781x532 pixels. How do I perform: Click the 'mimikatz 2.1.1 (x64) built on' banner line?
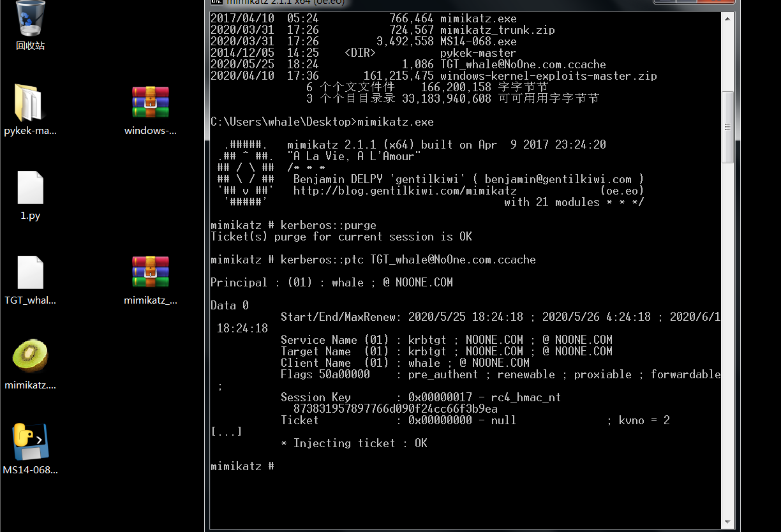[447, 145]
